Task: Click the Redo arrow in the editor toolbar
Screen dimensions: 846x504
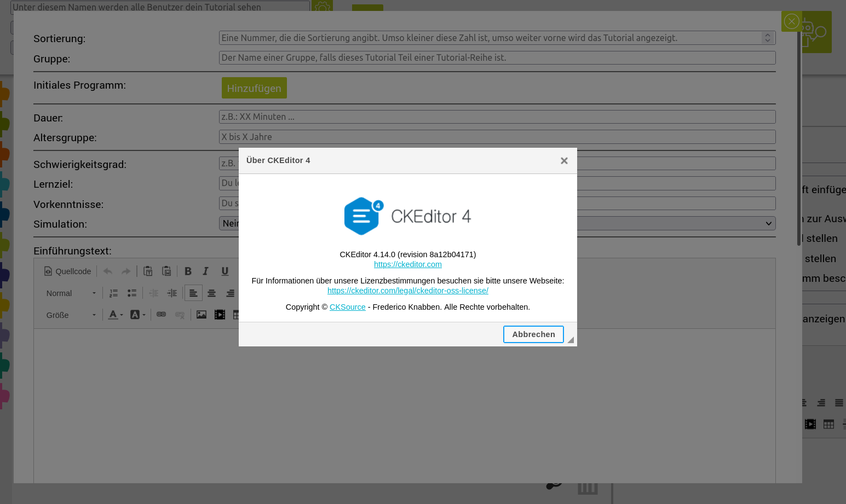Action: [x=125, y=271]
